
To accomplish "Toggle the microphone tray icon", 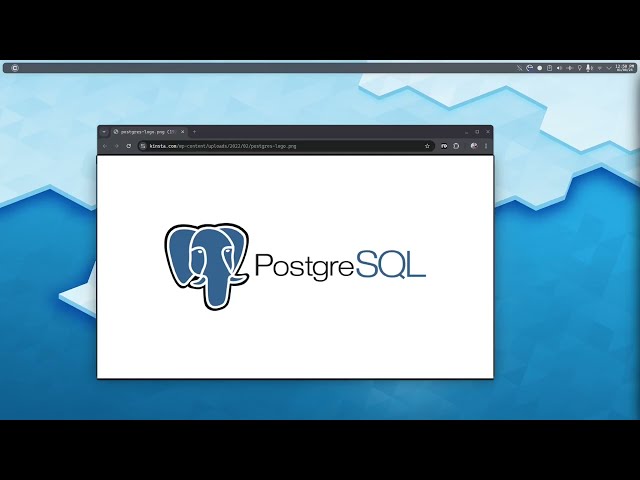I will (x=589, y=68).
